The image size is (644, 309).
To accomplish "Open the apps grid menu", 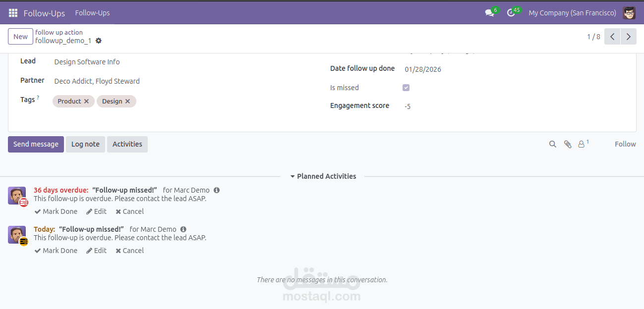I will (13, 13).
